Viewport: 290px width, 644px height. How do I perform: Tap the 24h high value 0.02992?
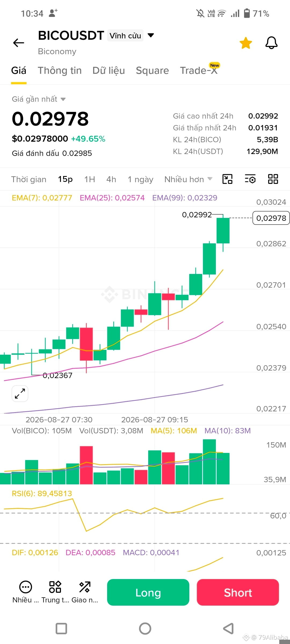click(263, 116)
